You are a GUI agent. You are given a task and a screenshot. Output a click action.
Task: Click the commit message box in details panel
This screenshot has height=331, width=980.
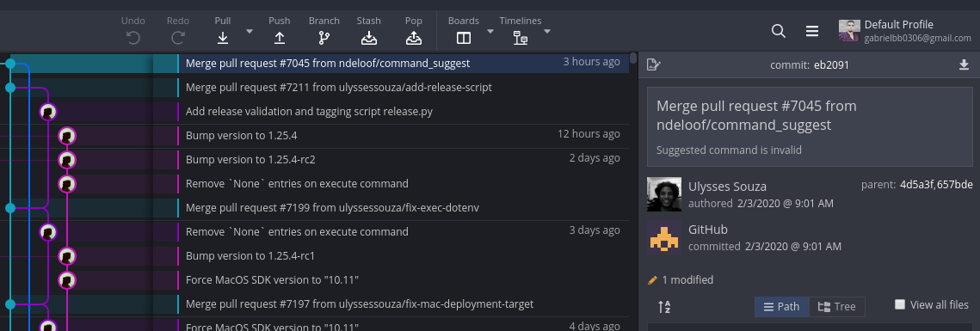click(x=810, y=126)
